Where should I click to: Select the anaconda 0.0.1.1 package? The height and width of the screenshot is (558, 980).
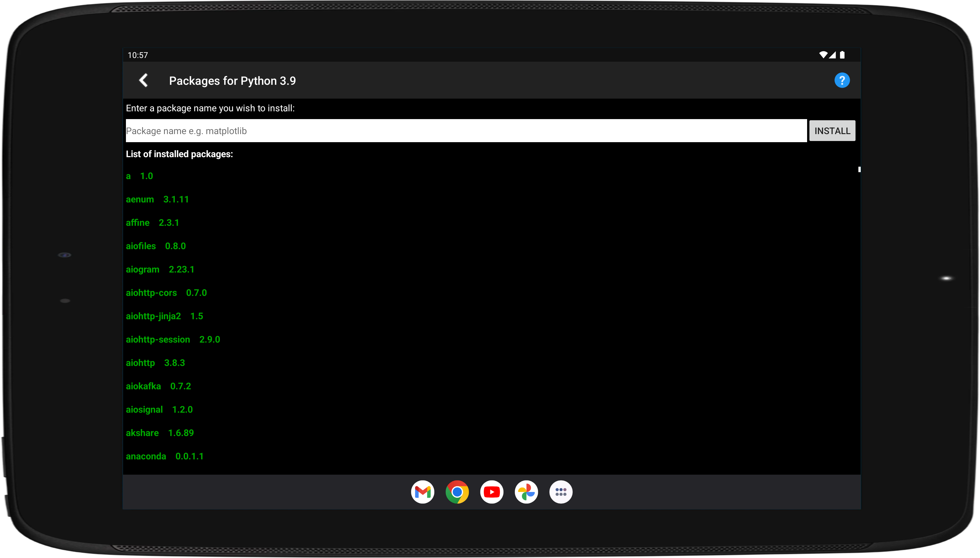(x=165, y=457)
